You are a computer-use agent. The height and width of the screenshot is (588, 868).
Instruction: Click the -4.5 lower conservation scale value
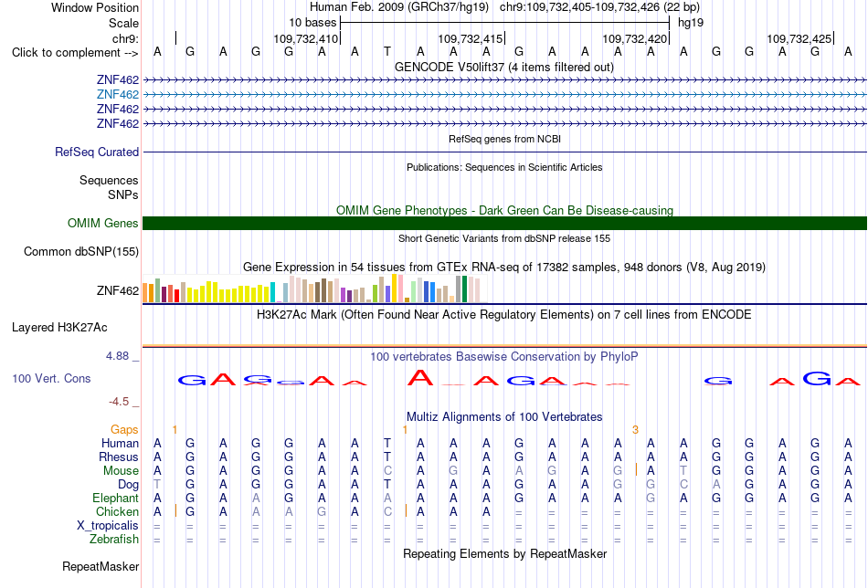coord(119,402)
